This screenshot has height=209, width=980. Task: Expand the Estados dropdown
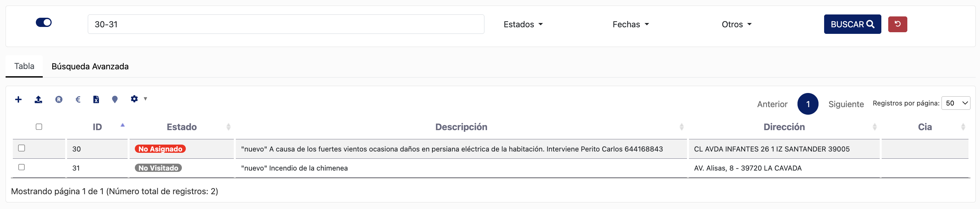523,24
